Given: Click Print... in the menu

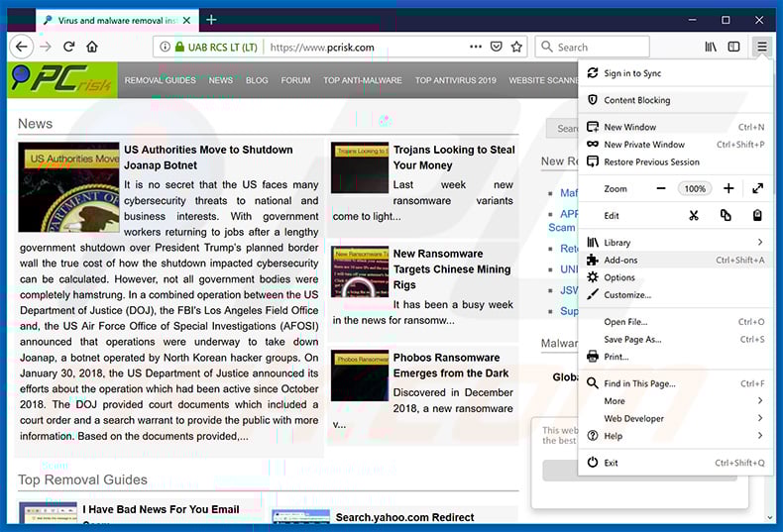Looking at the screenshot, I should tap(675, 357).
